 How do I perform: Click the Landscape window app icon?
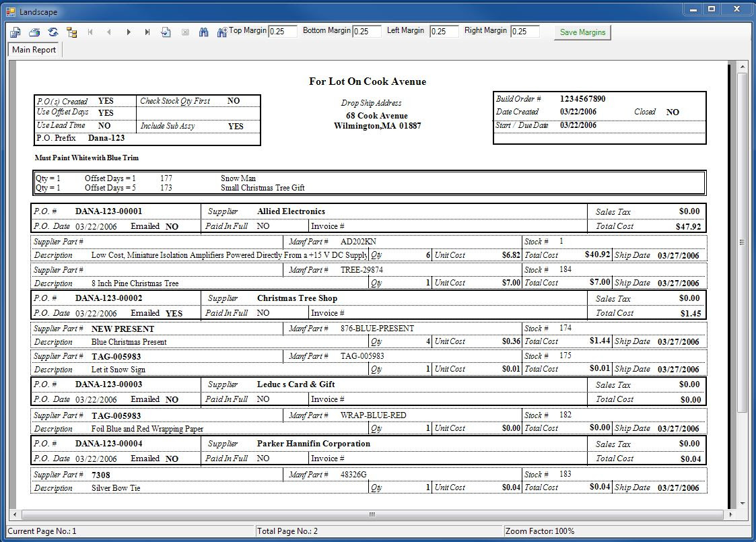tap(11, 11)
